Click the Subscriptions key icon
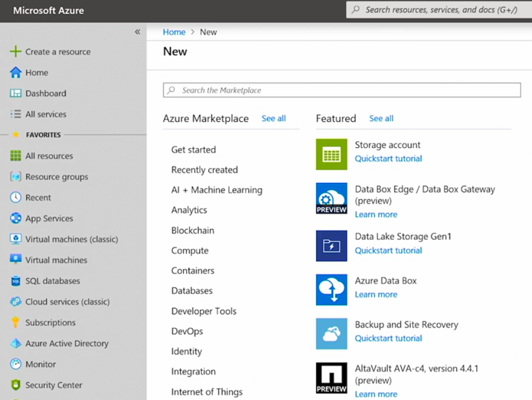532x400 pixels. coord(16,322)
